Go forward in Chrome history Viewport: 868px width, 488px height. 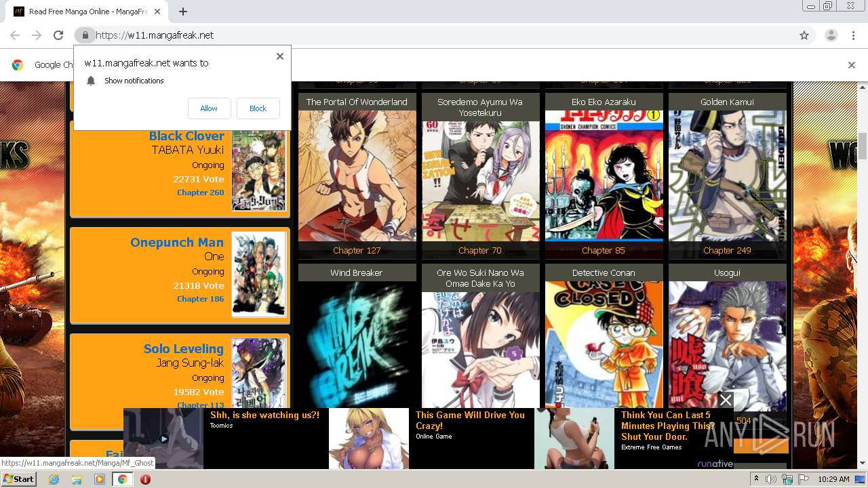click(37, 35)
